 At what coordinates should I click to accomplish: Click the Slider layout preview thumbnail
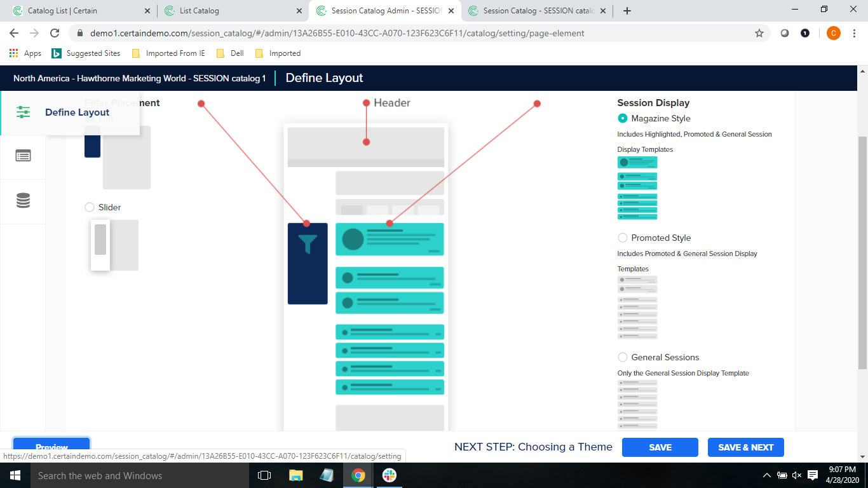click(114, 245)
